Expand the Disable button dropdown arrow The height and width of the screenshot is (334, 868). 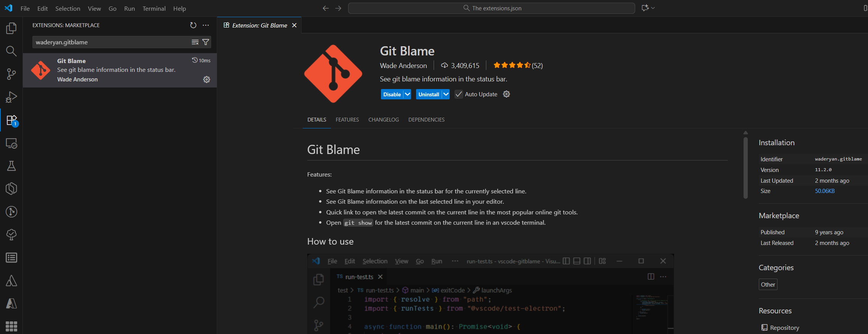coord(407,94)
